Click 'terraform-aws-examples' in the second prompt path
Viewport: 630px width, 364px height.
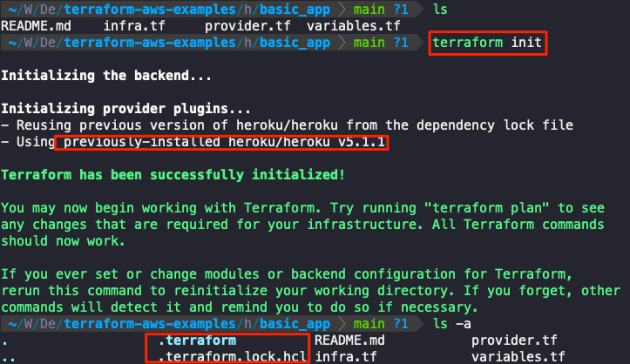150,43
